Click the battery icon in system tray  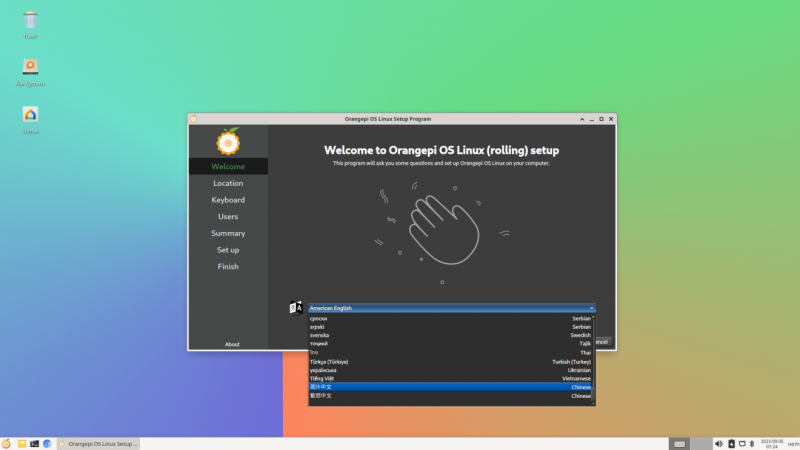[731, 444]
